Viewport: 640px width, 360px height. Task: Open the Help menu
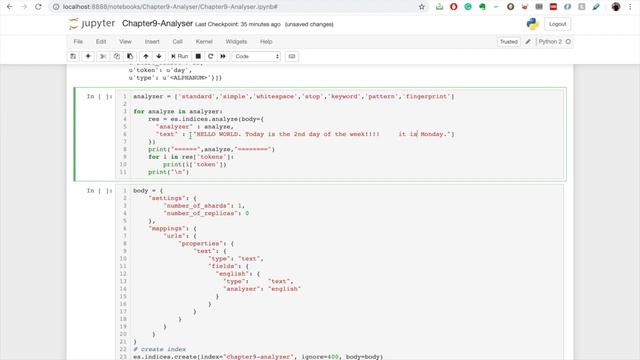coord(266,42)
